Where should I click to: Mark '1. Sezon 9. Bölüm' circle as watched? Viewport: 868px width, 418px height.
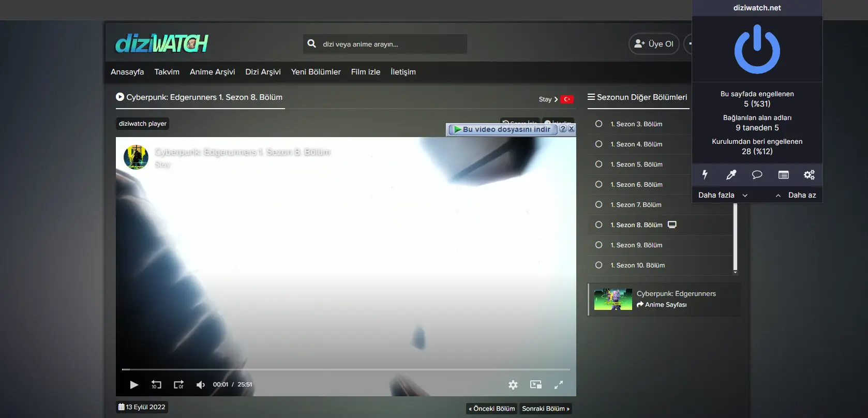[x=598, y=245]
